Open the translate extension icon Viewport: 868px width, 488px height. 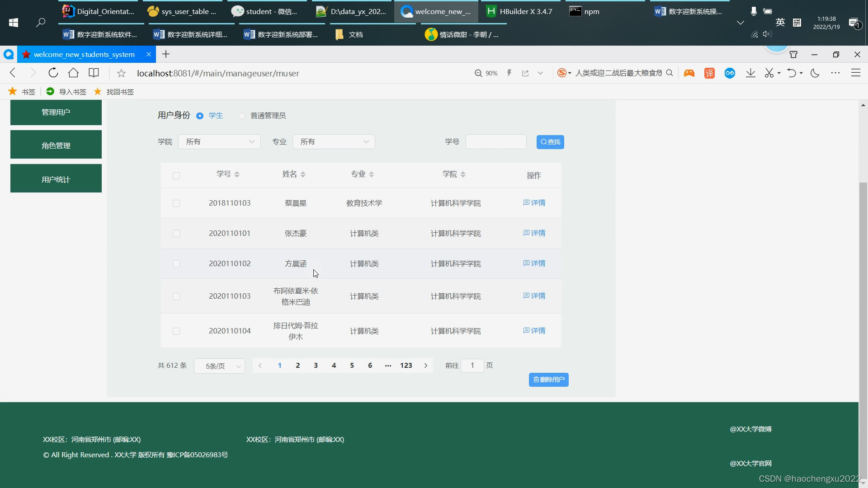709,73
